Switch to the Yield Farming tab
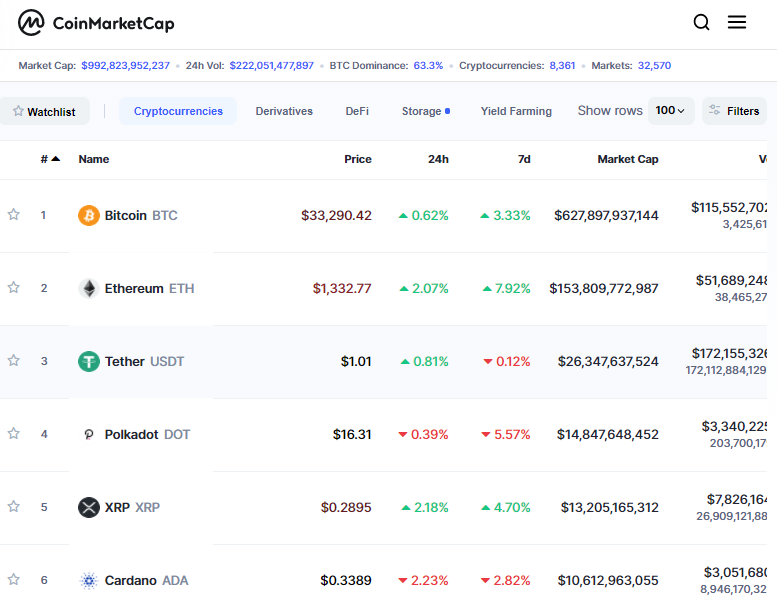 (x=516, y=111)
